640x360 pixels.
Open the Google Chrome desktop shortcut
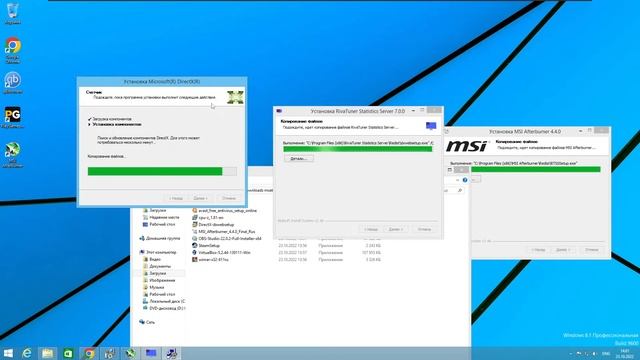(x=13, y=50)
